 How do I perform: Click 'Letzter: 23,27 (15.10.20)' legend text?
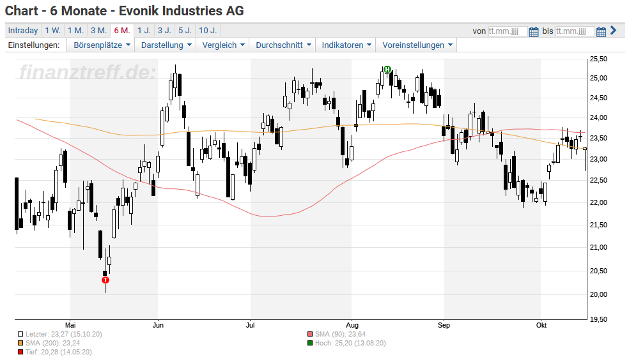coord(64,334)
